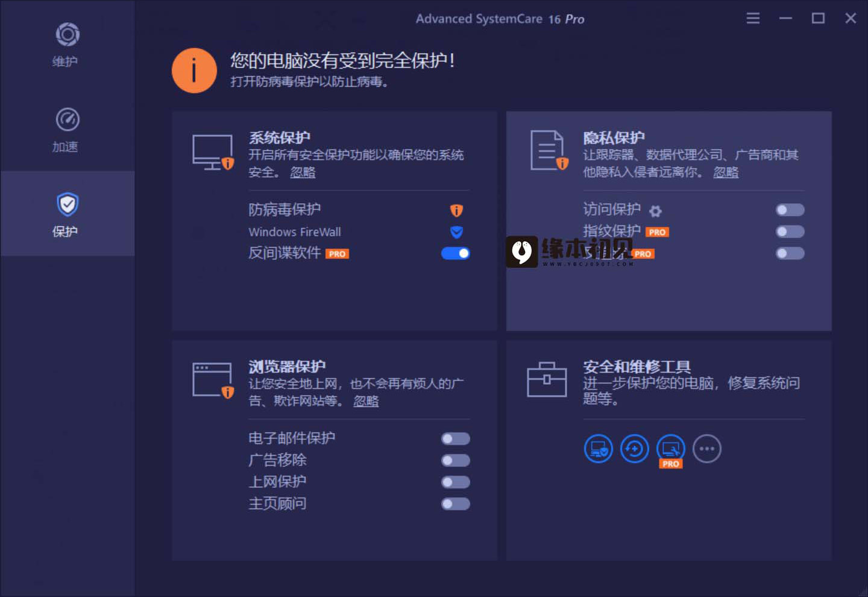Click the Windows FireWall blue shield icon

coord(456,232)
